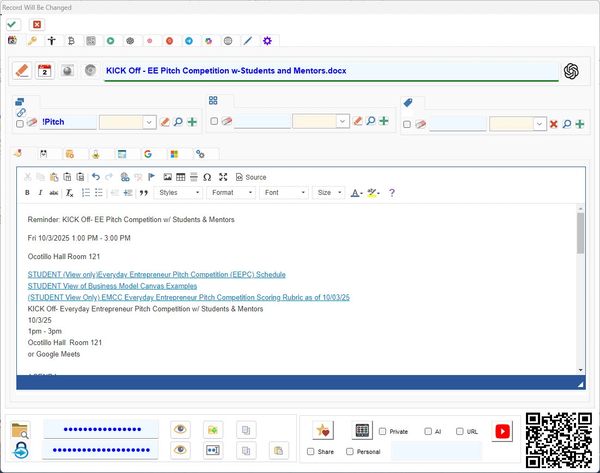Click the eraser icon left of title
This screenshot has width=600, height=473.
(22, 71)
